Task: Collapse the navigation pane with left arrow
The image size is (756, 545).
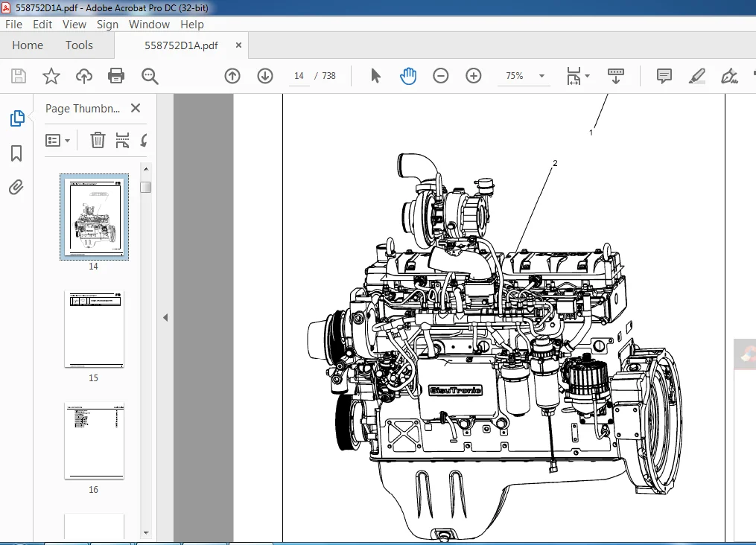Action: click(165, 318)
